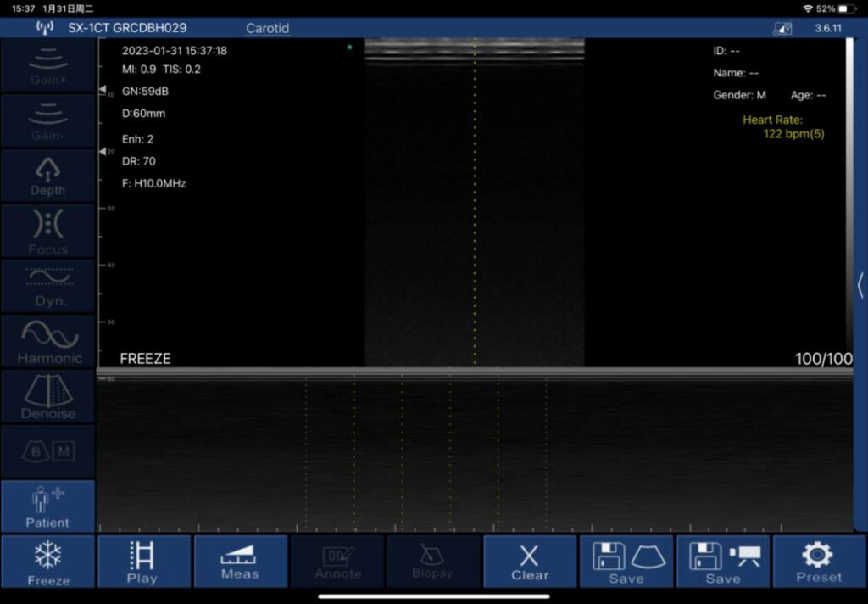The width and height of the screenshot is (868, 604).
Task: Tap the Gain- icon
Action: (48, 120)
